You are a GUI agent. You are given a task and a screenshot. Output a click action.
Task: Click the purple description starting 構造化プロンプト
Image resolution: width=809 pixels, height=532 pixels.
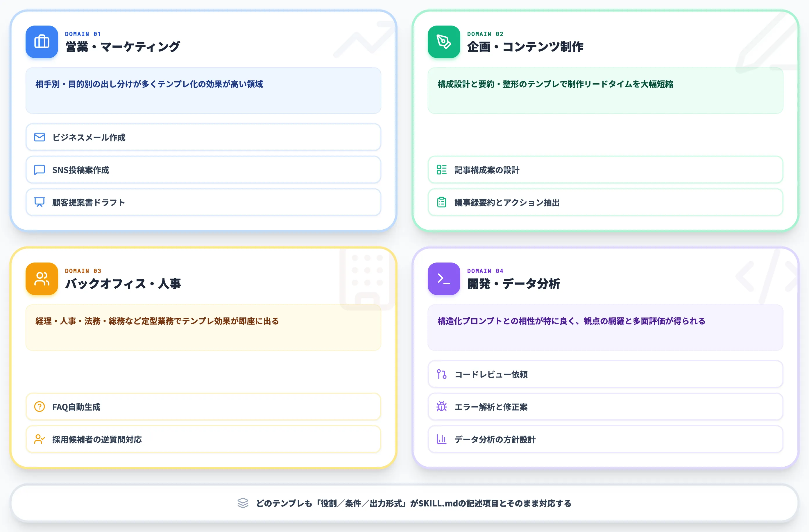(x=571, y=321)
